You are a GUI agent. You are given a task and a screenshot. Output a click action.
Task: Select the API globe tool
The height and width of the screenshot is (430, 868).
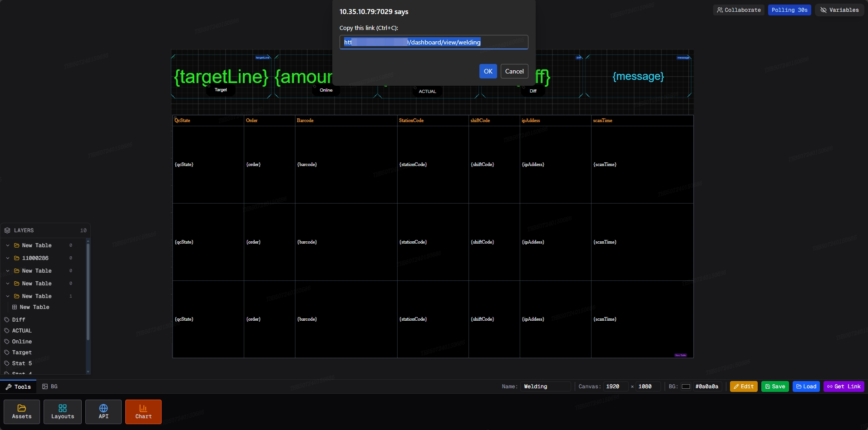(104, 411)
